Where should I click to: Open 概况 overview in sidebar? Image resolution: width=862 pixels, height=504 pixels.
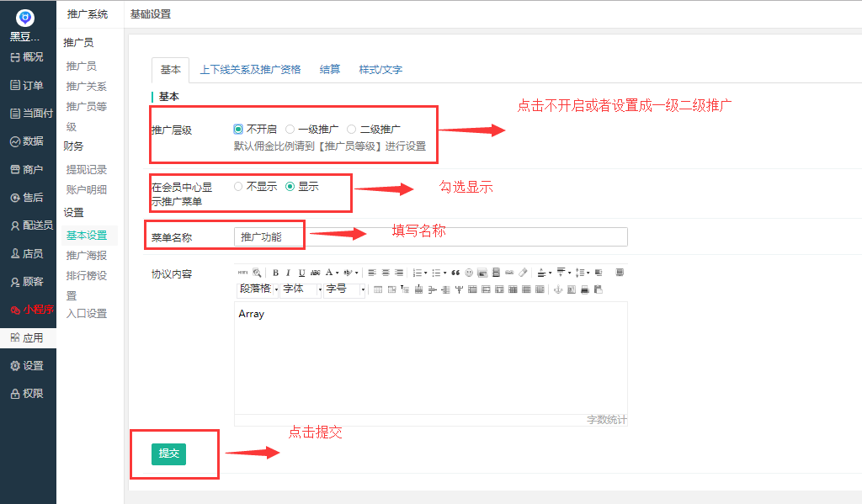click(26, 57)
